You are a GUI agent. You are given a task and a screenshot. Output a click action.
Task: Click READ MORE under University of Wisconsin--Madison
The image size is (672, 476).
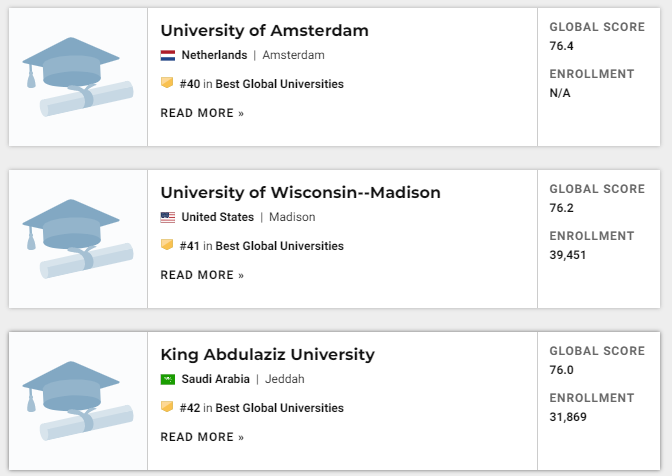click(202, 275)
